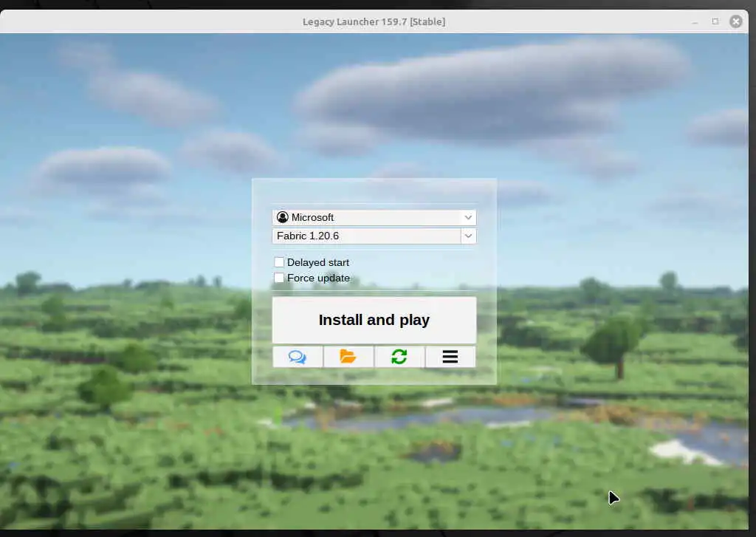Click the Force update label text
This screenshot has height=537, width=756.
click(318, 278)
